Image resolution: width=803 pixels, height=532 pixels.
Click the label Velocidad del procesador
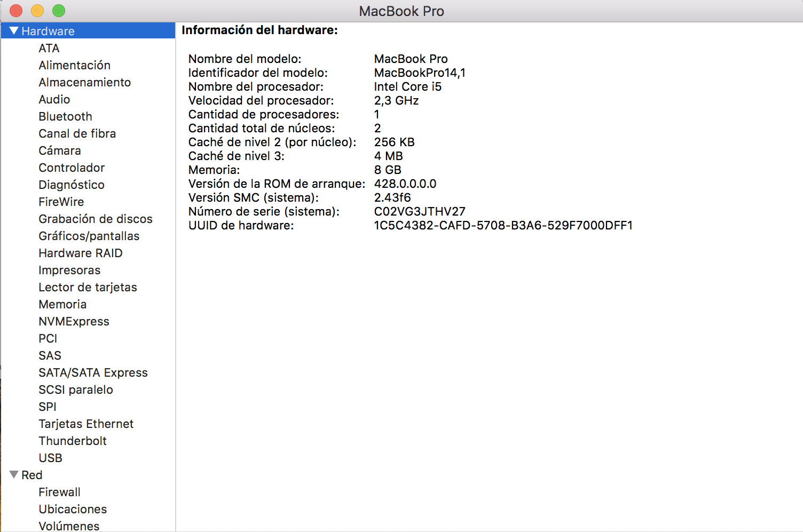tap(261, 100)
